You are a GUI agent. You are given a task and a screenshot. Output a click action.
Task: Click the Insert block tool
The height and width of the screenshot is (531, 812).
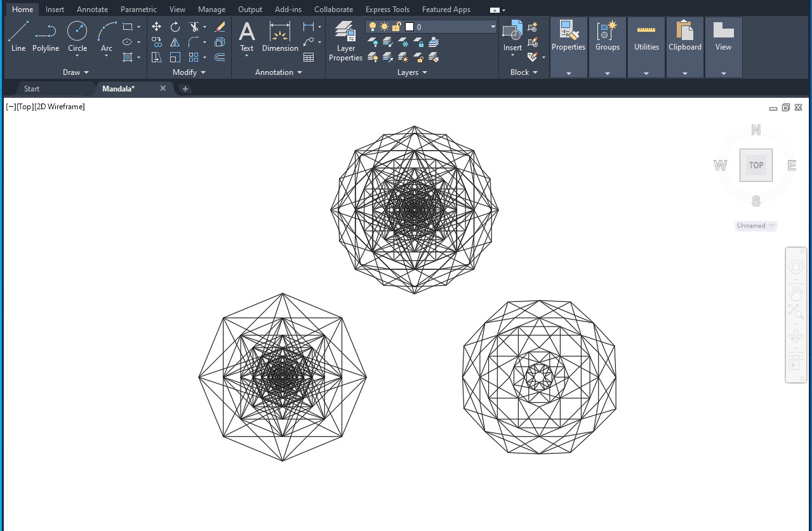(512, 37)
